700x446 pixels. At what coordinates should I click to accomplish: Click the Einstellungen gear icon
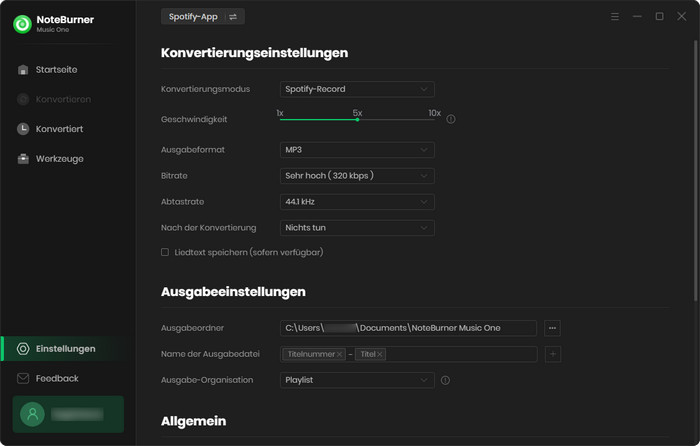[23, 349]
